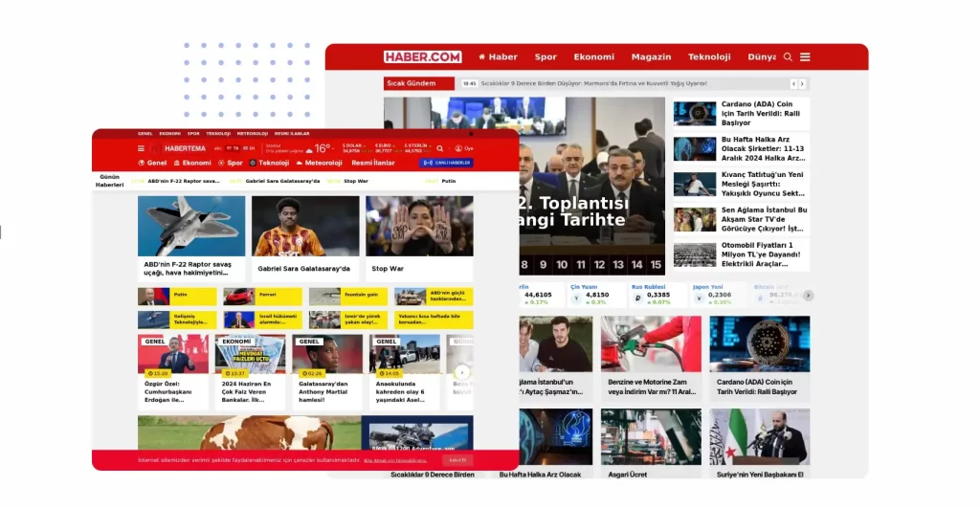Image resolution: width=980 pixels, height=508 pixels.
Task: Advance Habertema news carousel with next arrow
Action: pos(462,372)
